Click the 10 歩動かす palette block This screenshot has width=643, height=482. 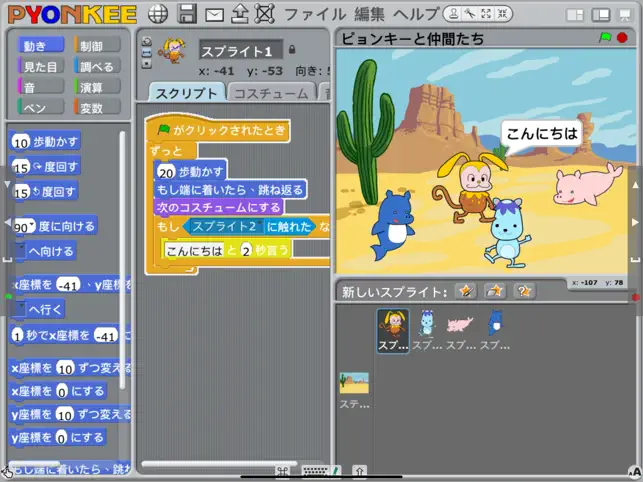pyautogui.click(x=45, y=141)
